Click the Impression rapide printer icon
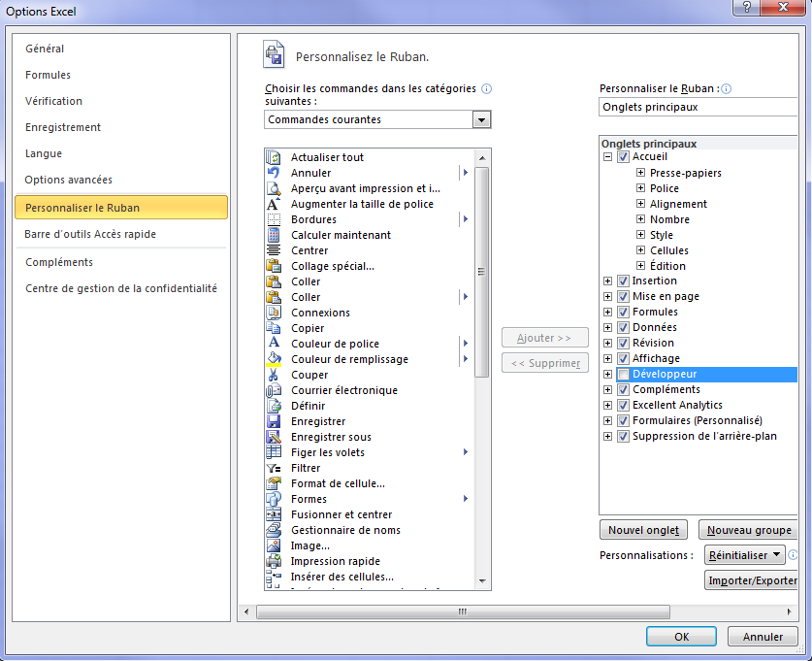812x661 pixels. click(274, 561)
